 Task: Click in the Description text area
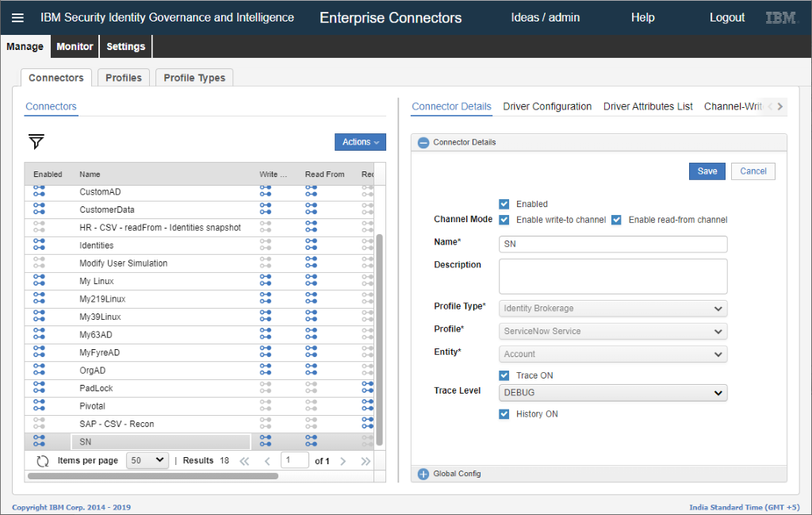coord(613,277)
